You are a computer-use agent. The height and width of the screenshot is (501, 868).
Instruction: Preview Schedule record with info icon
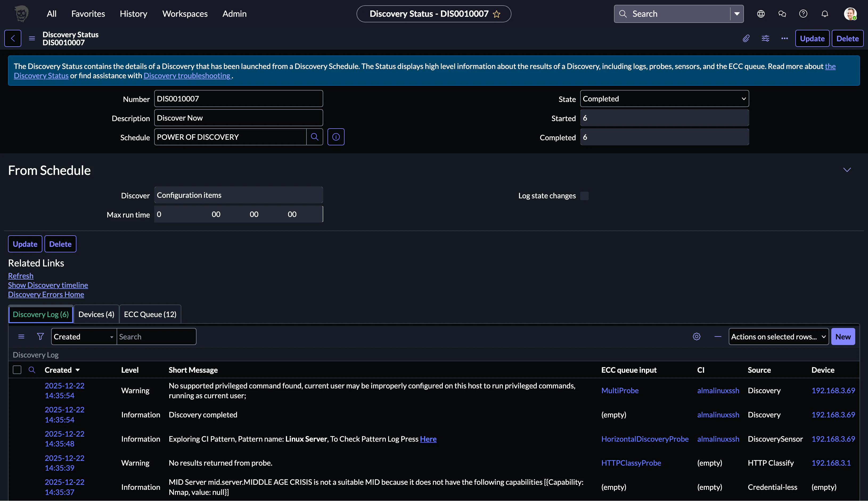click(336, 137)
